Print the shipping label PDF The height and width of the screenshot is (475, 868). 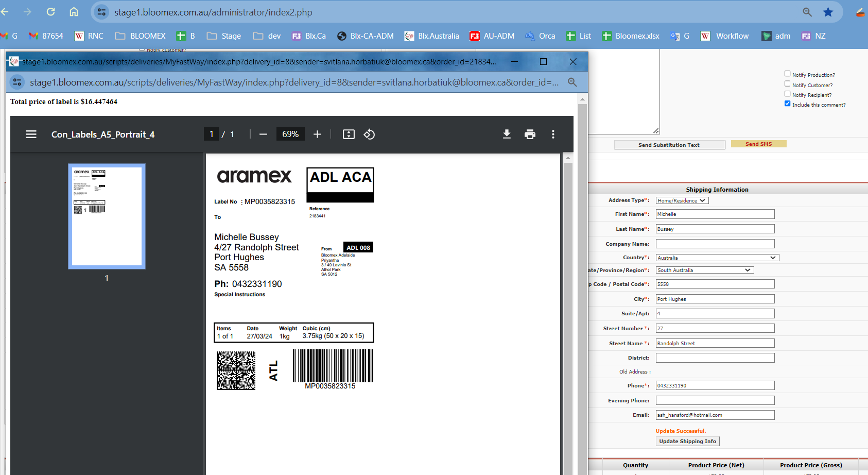point(530,134)
